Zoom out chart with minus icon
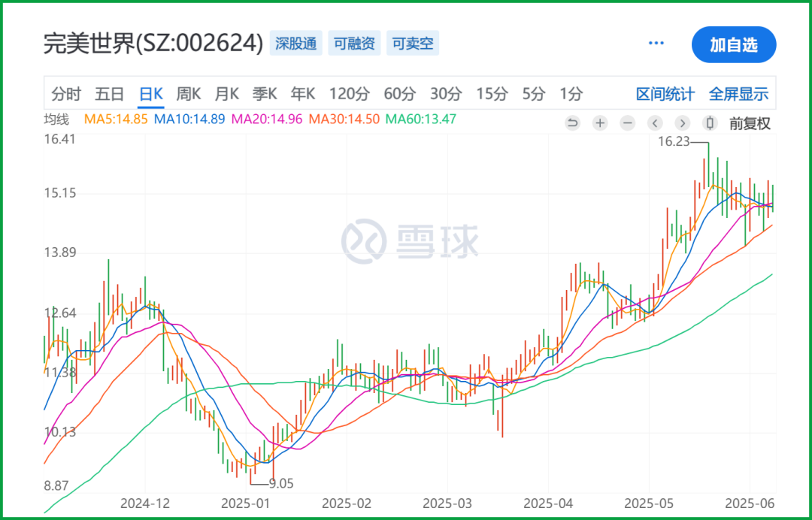This screenshot has height=520, width=812. click(628, 123)
